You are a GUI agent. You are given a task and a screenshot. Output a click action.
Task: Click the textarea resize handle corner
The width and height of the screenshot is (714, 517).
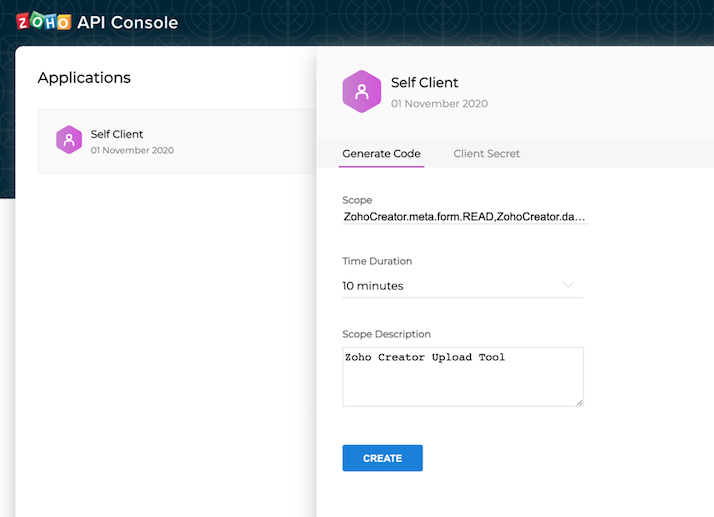click(x=579, y=402)
